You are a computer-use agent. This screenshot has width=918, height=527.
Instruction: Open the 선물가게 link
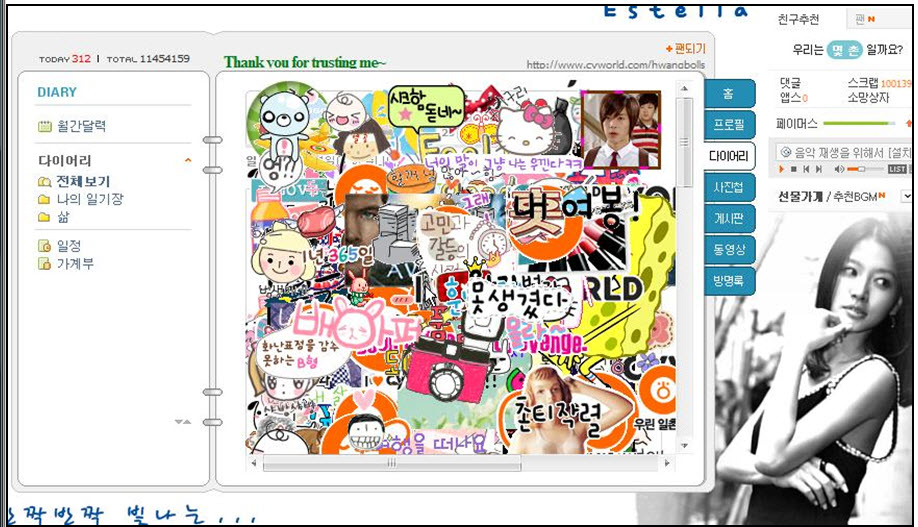[800, 197]
